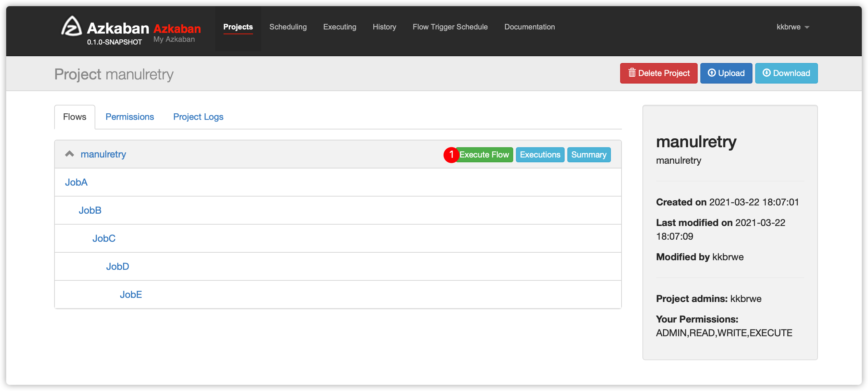Switch to the Project Logs tab

pyautogui.click(x=198, y=117)
